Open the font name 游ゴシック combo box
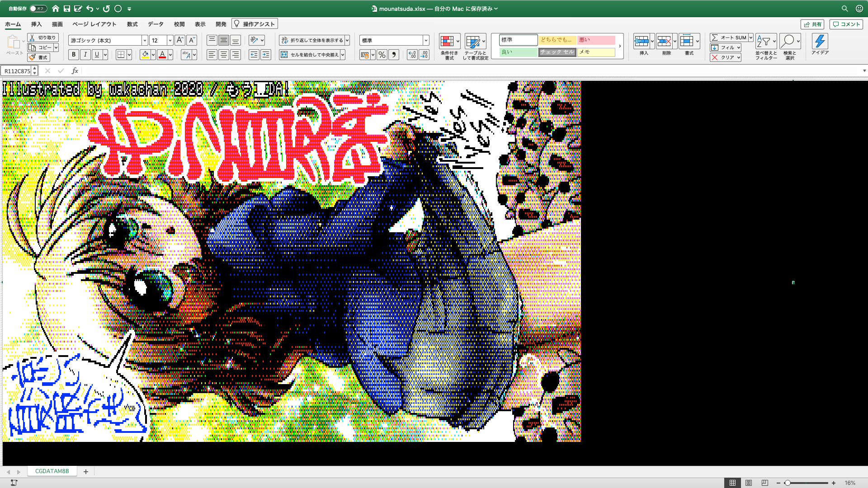The image size is (868, 488). (x=108, y=40)
